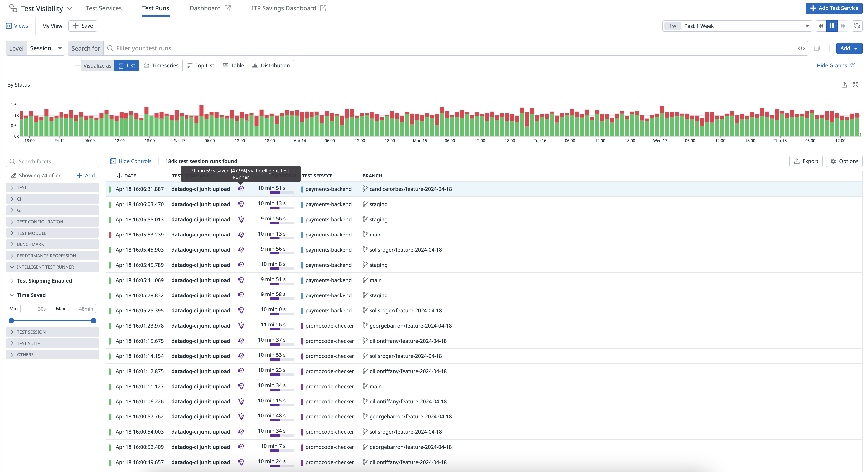
Task: Pause live time updates
Action: tap(832, 26)
